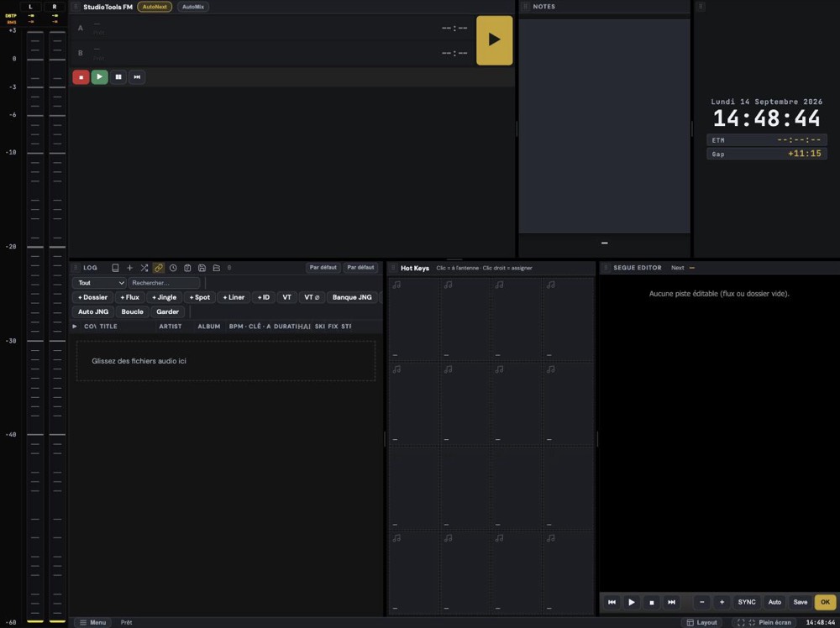Image resolution: width=840 pixels, height=628 pixels.
Task: Click inside the Notes text area
Action: (x=604, y=126)
